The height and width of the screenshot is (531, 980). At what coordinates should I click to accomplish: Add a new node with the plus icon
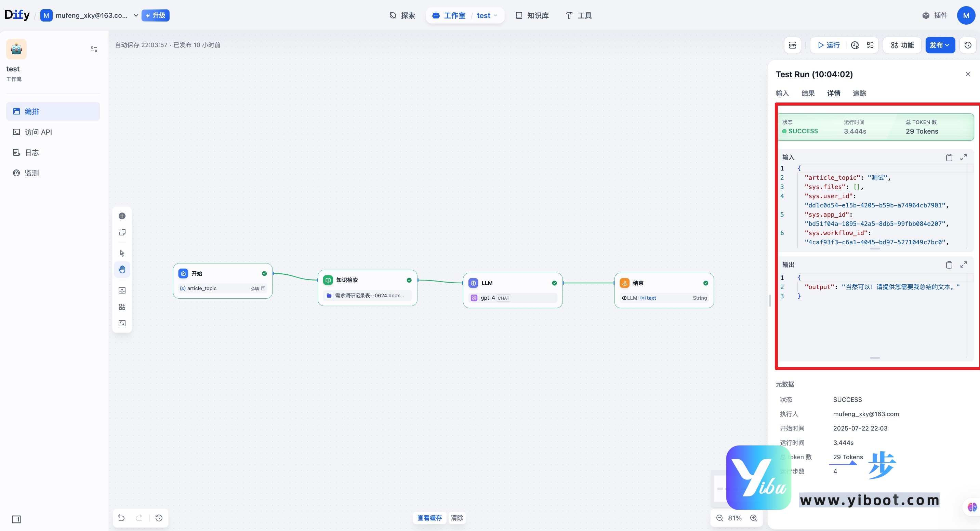(x=122, y=216)
